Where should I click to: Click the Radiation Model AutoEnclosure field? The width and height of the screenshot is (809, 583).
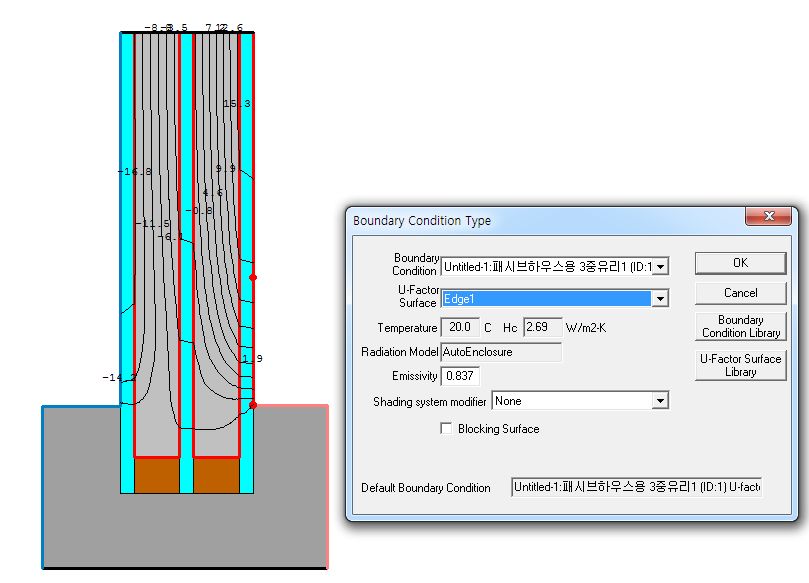coord(500,352)
